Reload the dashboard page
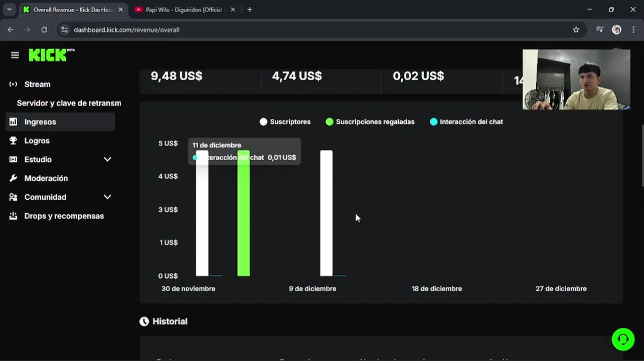Screen dimensions: 644x361 pyautogui.click(x=44, y=30)
